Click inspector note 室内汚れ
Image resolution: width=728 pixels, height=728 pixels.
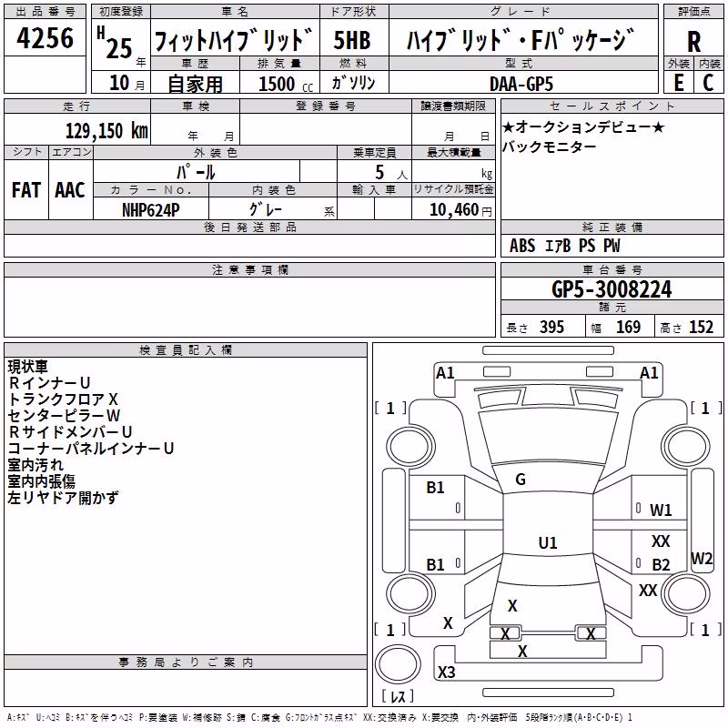point(35,465)
